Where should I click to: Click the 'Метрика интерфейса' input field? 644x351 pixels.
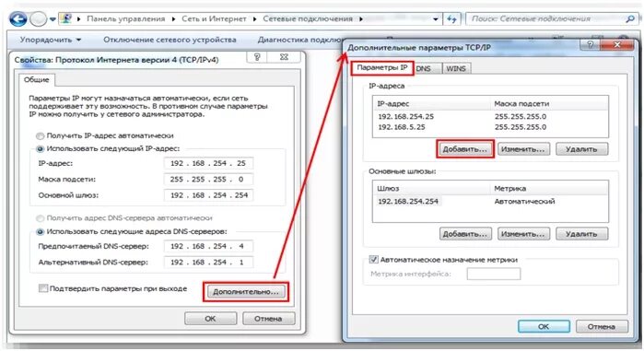493,274
